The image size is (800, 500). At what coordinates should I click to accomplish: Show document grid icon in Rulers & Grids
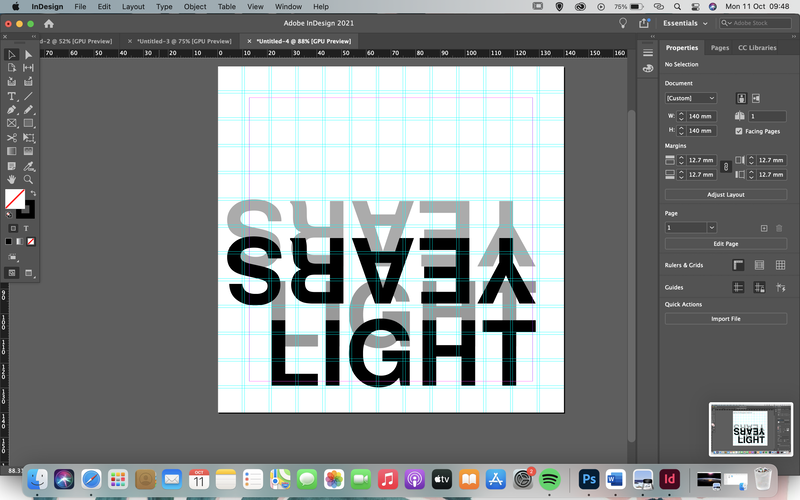click(x=780, y=265)
